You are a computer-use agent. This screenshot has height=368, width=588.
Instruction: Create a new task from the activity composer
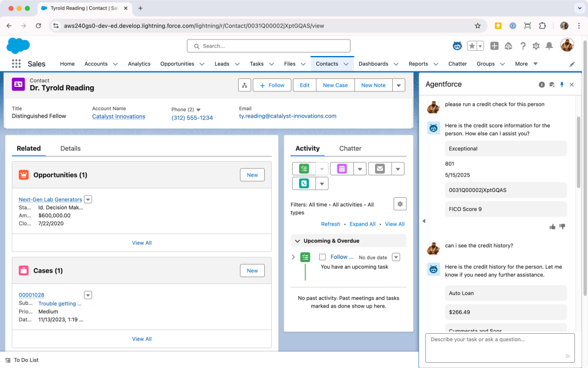305,168
